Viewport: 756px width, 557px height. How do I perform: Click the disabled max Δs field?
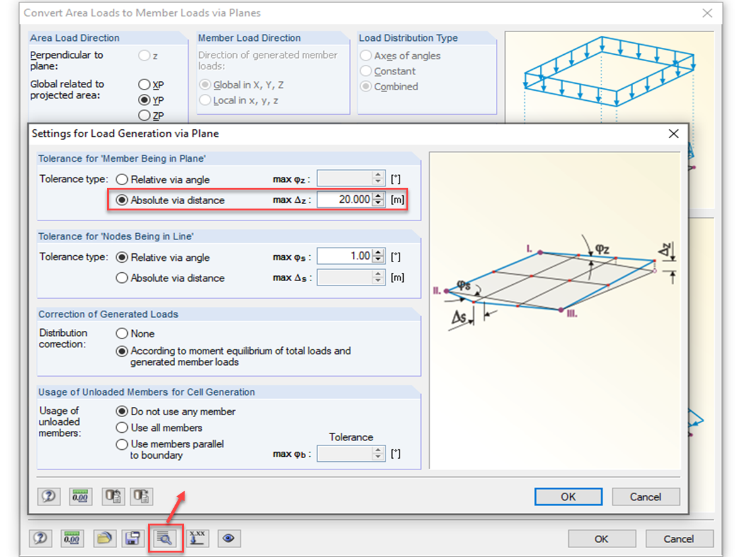[x=345, y=277]
